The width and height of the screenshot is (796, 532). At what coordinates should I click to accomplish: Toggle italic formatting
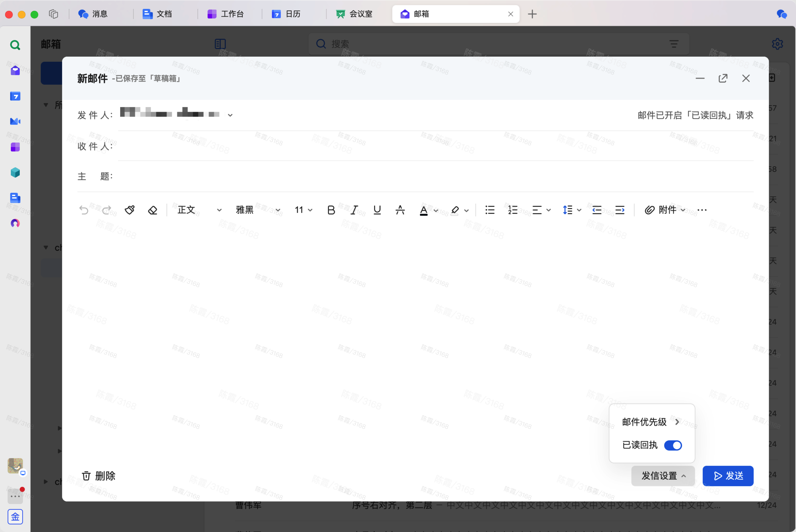point(354,210)
